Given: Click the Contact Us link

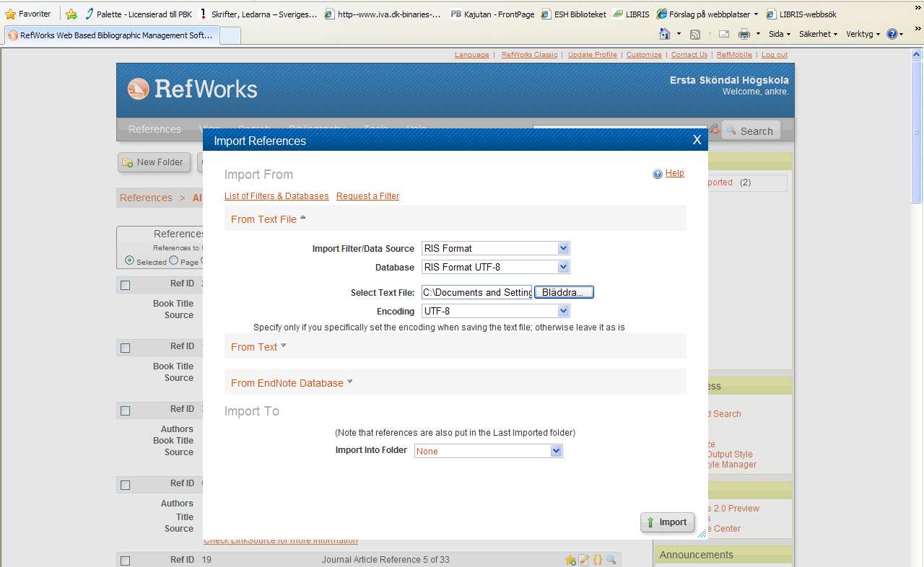Looking at the screenshot, I should (689, 55).
